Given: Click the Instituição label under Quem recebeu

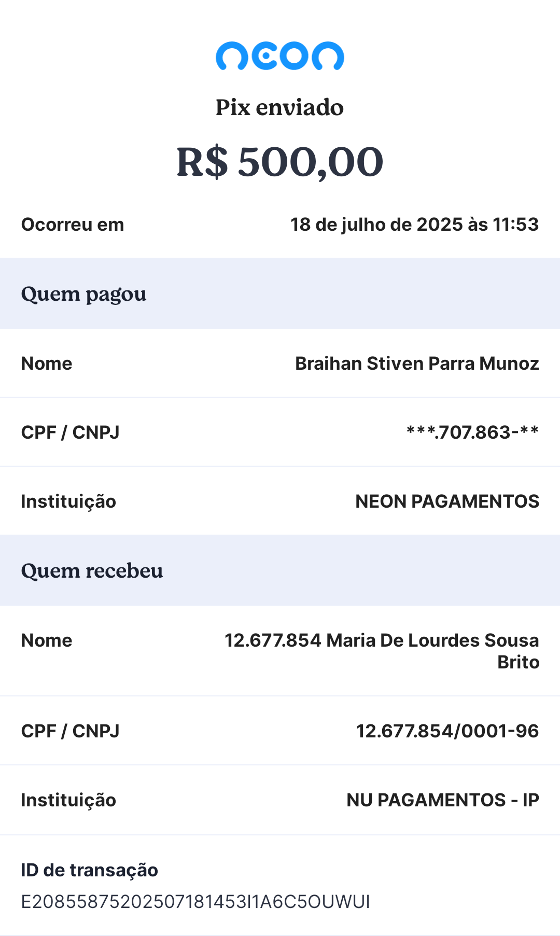Looking at the screenshot, I should point(68,800).
